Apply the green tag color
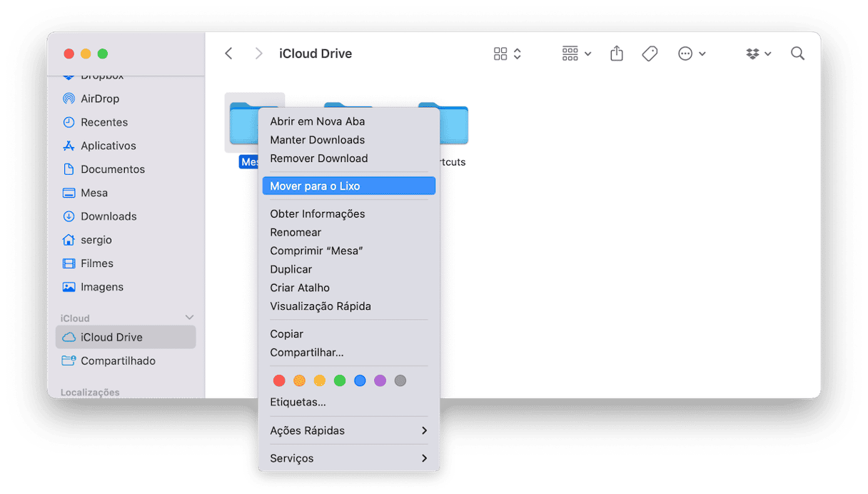The height and width of the screenshot is (494, 868). click(x=340, y=381)
